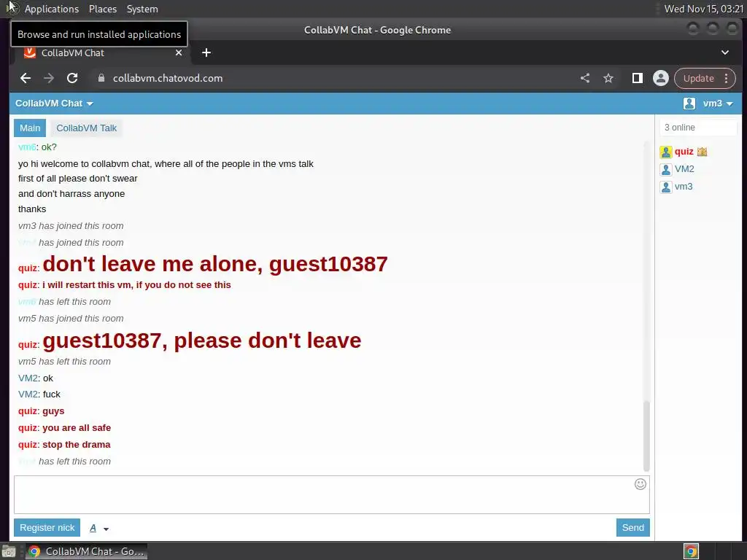
Task: View site information lock icon
Action: [101, 78]
